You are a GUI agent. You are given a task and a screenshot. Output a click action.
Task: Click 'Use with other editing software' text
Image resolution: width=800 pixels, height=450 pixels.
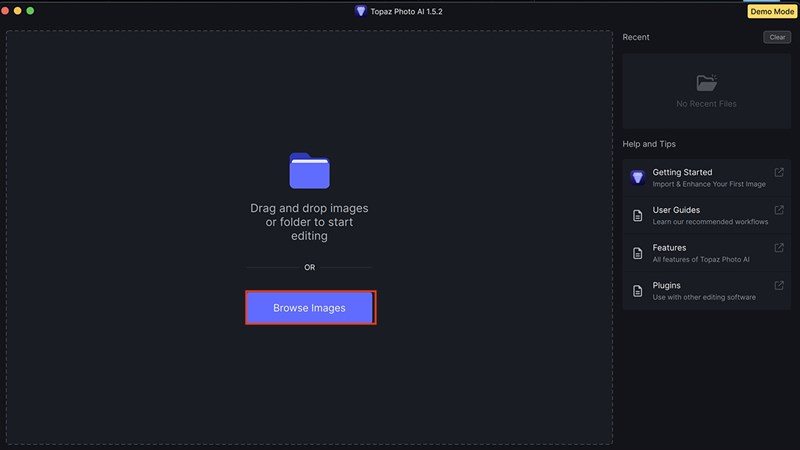(704, 297)
